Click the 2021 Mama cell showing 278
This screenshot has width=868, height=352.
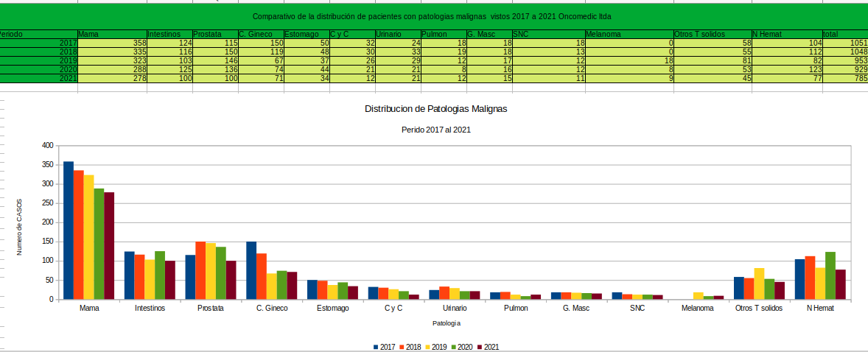(x=111, y=78)
